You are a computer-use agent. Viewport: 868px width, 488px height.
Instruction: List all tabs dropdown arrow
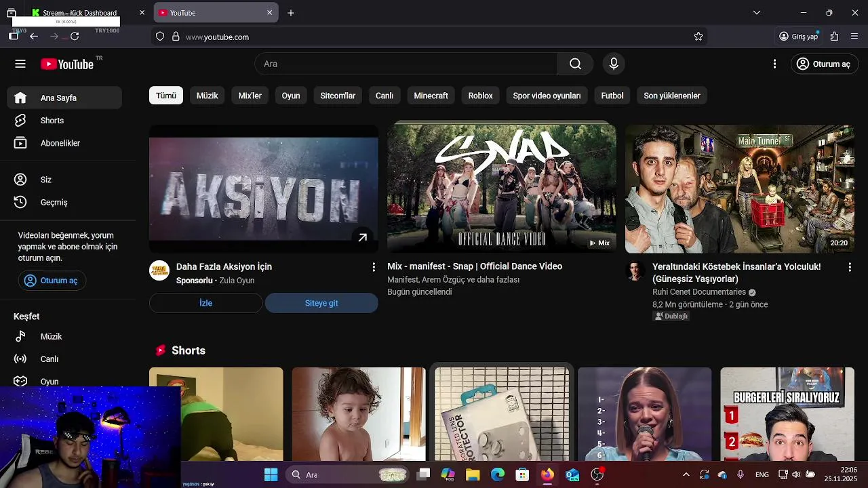tap(757, 13)
